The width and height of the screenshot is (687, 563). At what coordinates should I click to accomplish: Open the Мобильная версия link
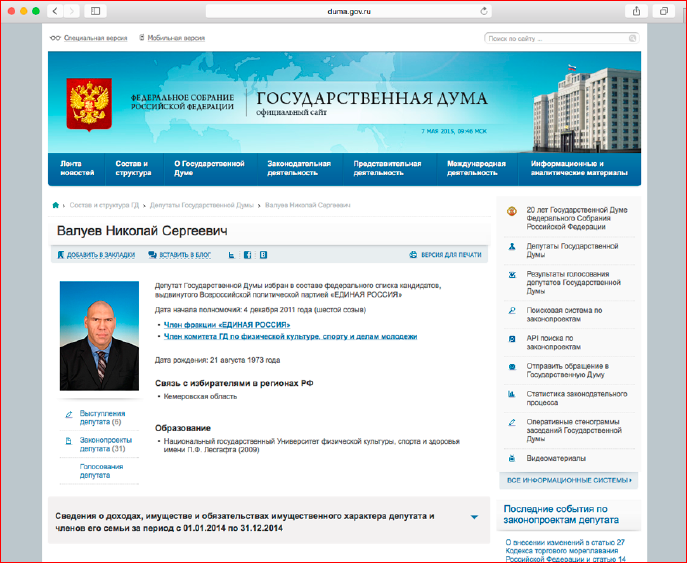pyautogui.click(x=176, y=38)
